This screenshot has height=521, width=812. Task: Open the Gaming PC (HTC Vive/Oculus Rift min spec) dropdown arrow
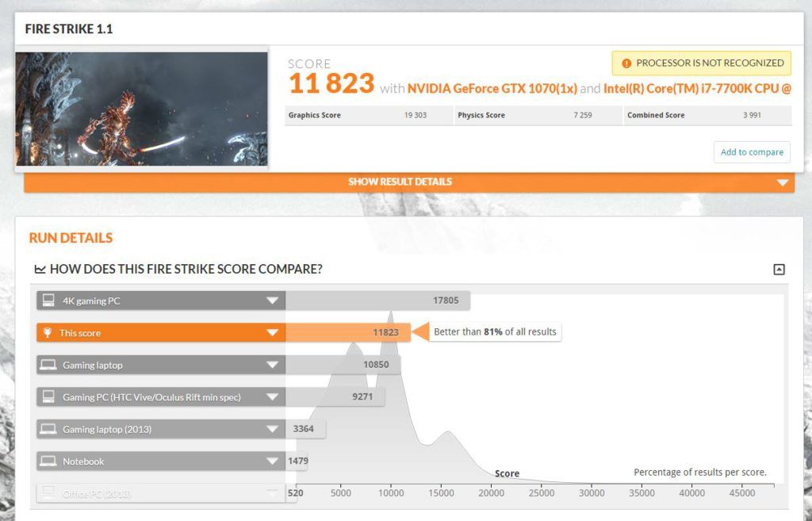pos(273,396)
